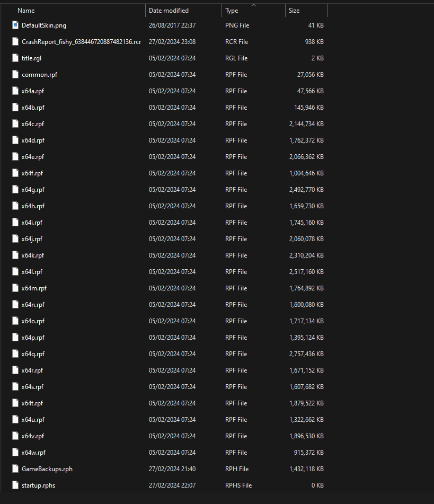Click the startup.rphs file icon
This screenshot has height=504, width=434.
tap(15, 485)
